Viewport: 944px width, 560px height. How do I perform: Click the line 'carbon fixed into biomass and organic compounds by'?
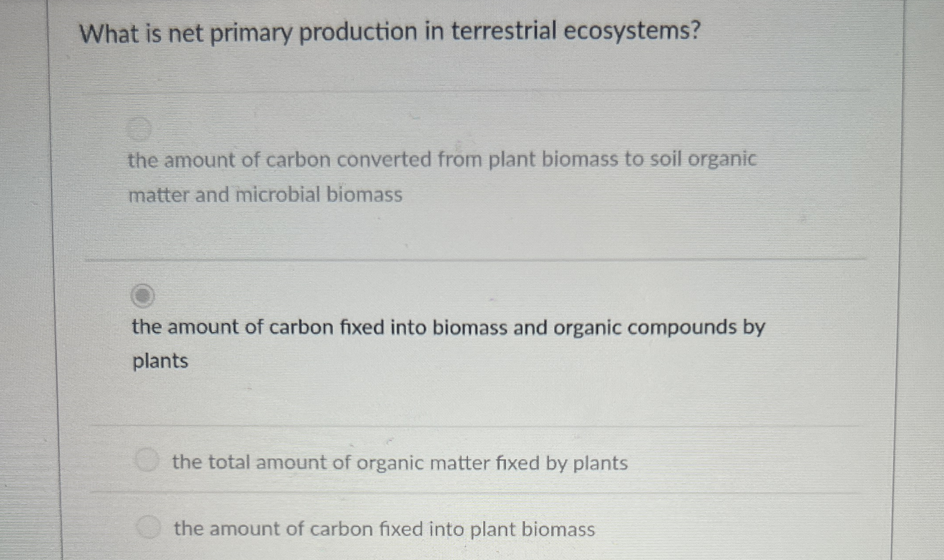pos(516,327)
